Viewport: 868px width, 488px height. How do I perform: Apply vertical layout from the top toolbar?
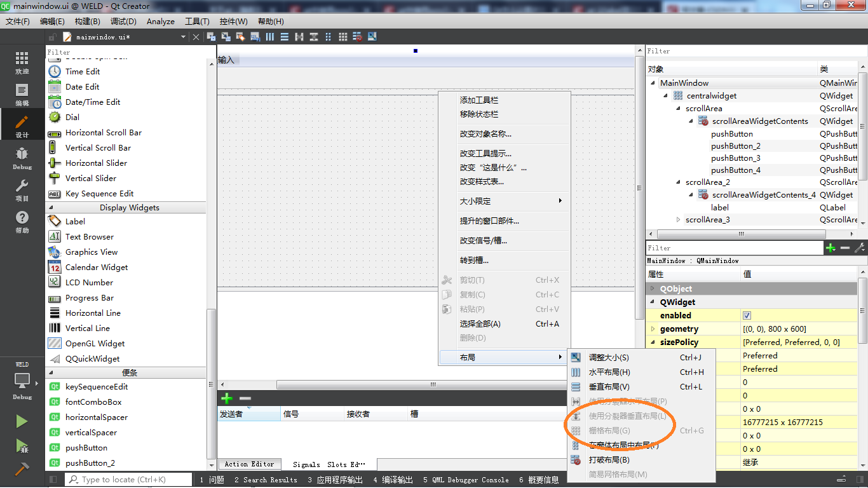click(x=285, y=37)
